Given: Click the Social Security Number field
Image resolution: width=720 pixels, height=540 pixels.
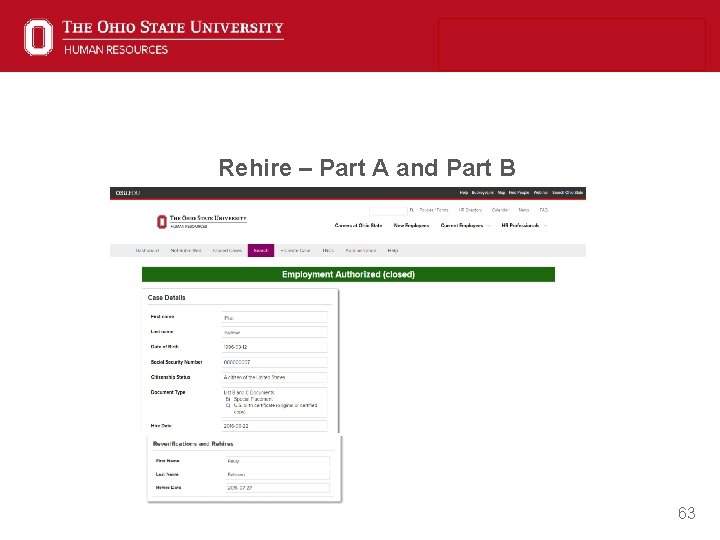Looking at the screenshot, I should coord(275,362).
